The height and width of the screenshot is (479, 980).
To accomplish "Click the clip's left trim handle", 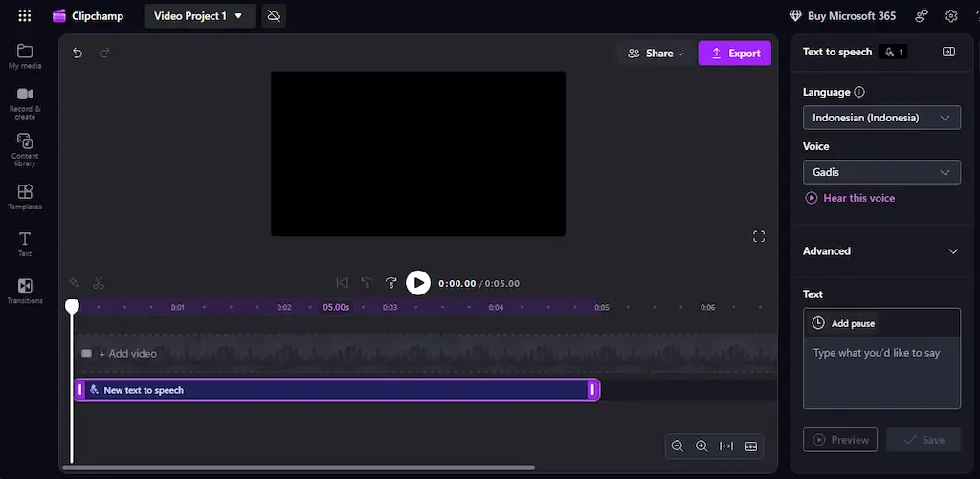I will tap(80, 390).
